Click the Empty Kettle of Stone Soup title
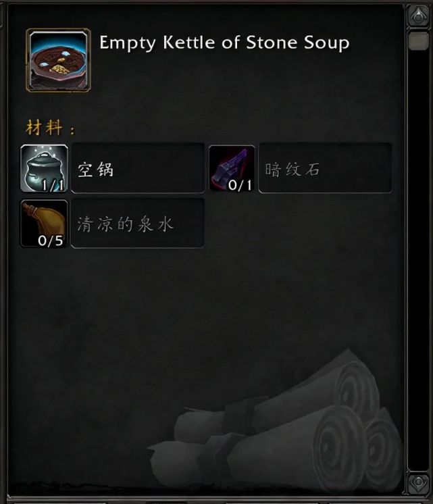The height and width of the screenshot is (504, 433). click(x=224, y=43)
